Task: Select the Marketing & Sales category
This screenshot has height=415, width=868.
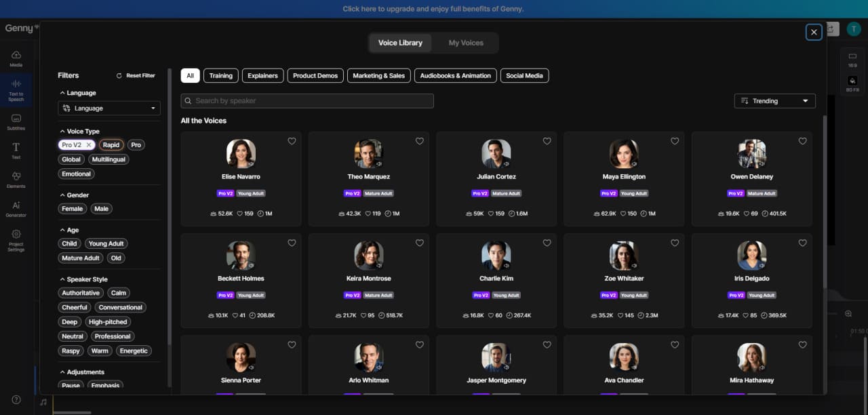Action: tap(378, 76)
